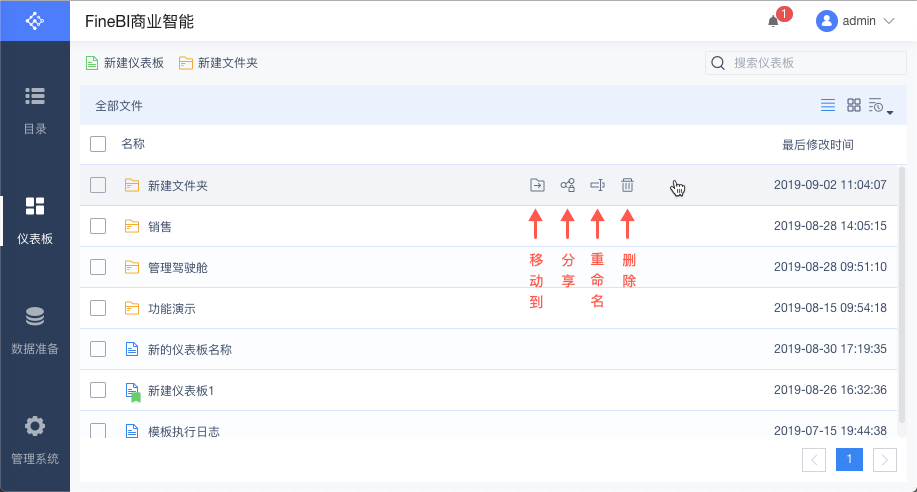Viewport: 917px width, 492px height.
Task: Open the 管理系统 sidebar section
Action: 35,441
